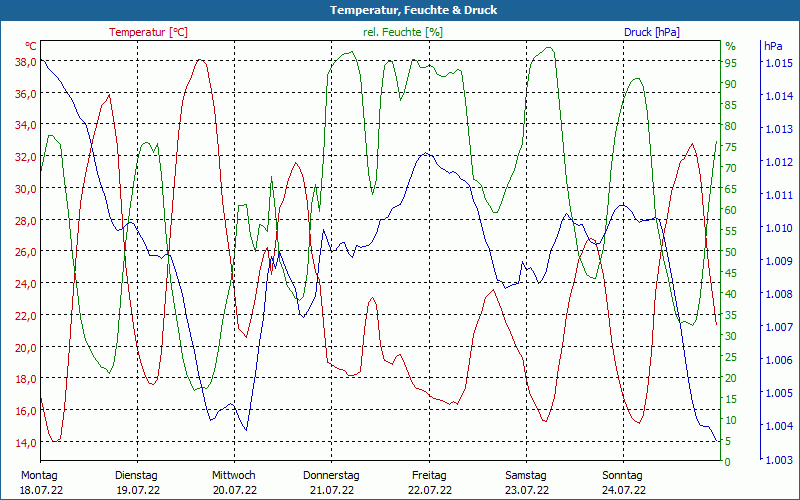Viewport: 800px width, 500px height.
Task: Click the 1.015 pressure axis value
Action: tap(779, 63)
